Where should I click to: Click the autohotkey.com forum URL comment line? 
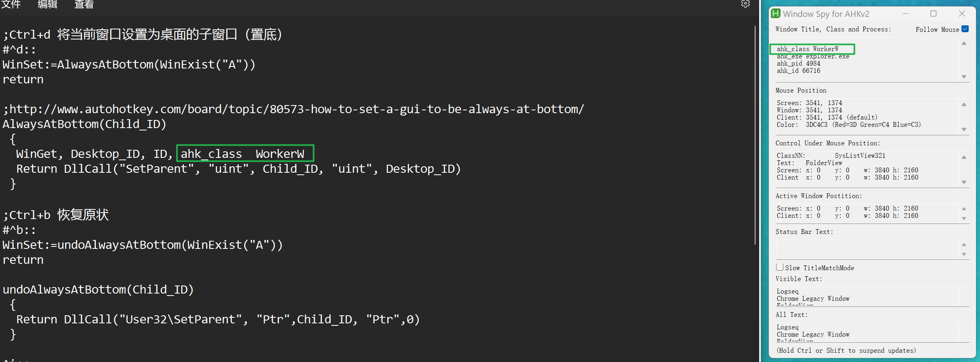(x=293, y=109)
